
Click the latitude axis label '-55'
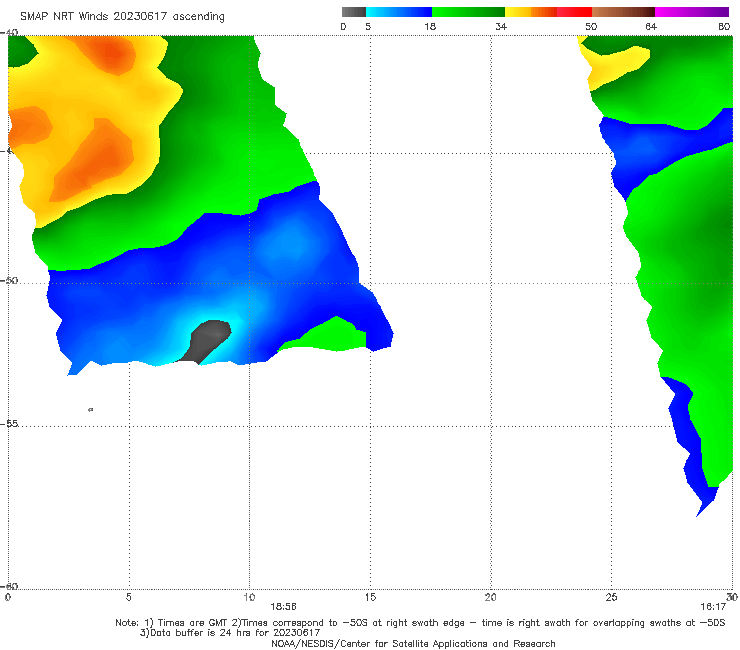click(x=9, y=423)
